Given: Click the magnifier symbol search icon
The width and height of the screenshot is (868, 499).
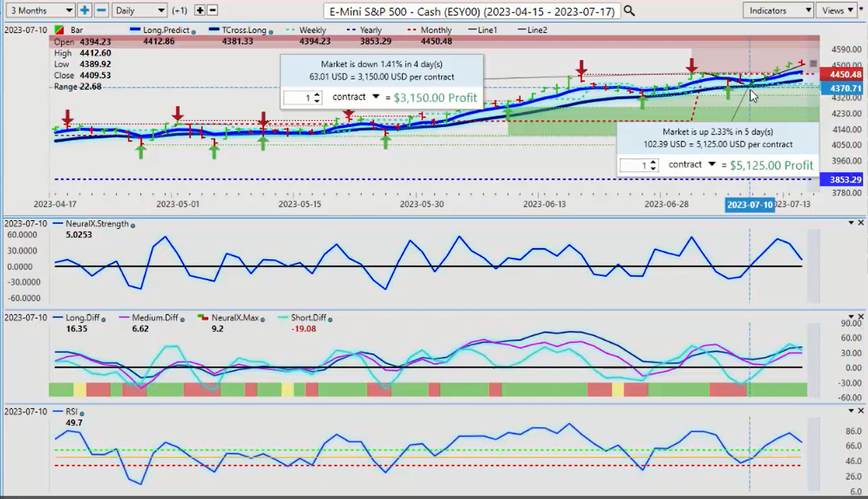Looking at the screenshot, I should (x=629, y=10).
